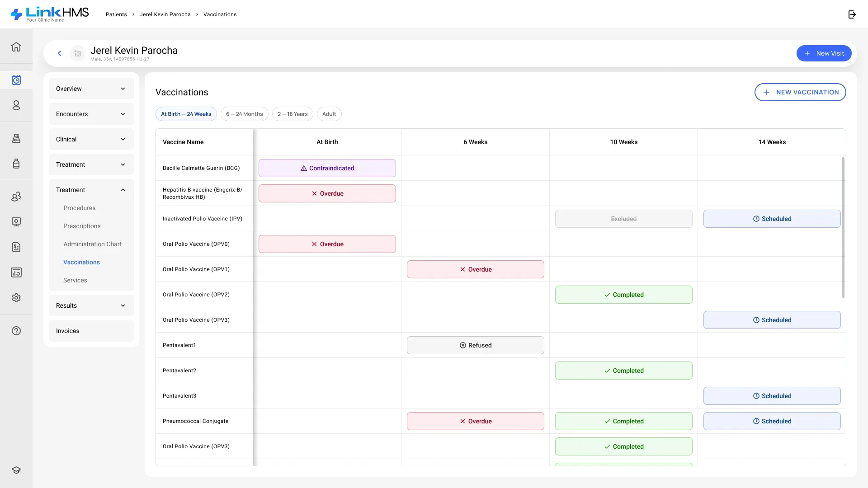Expand the Encounters section
This screenshot has width=868, height=488.
pos(91,114)
